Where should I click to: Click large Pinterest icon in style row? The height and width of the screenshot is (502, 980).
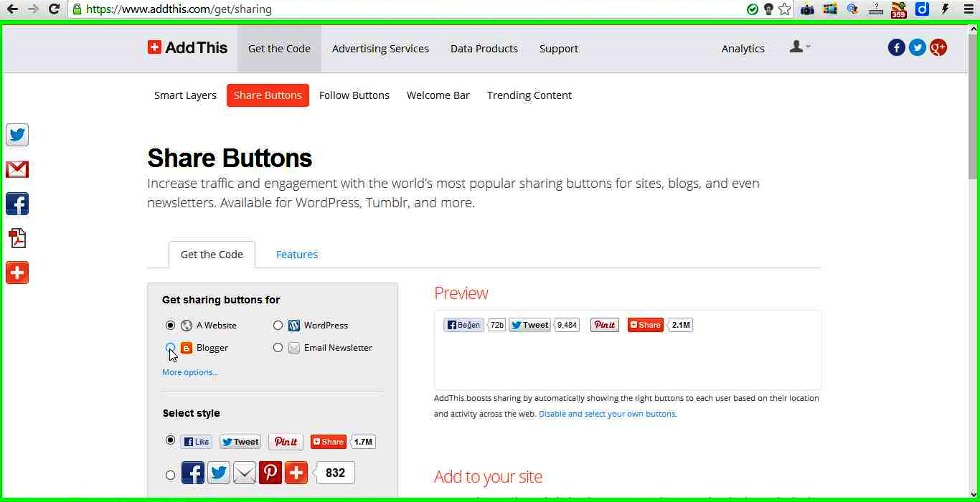(270, 473)
